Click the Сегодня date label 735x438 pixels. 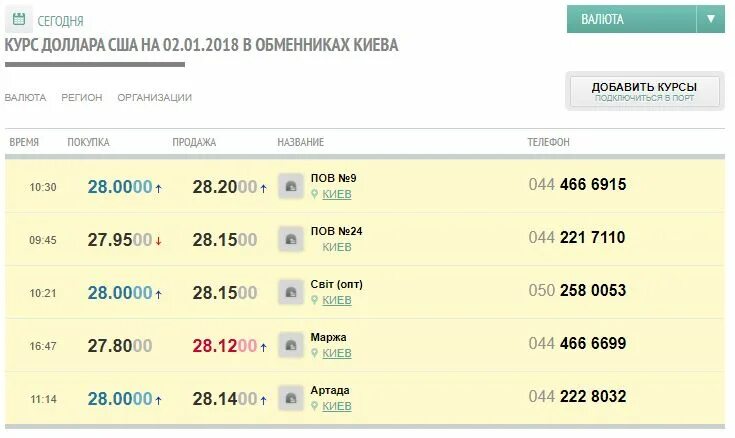61,20
